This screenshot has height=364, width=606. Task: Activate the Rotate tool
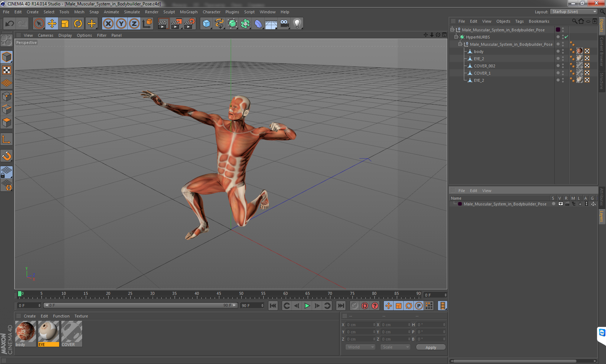78,24
